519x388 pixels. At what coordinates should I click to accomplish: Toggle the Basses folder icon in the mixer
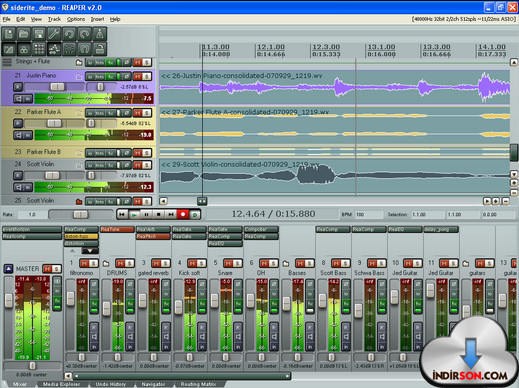click(286, 263)
